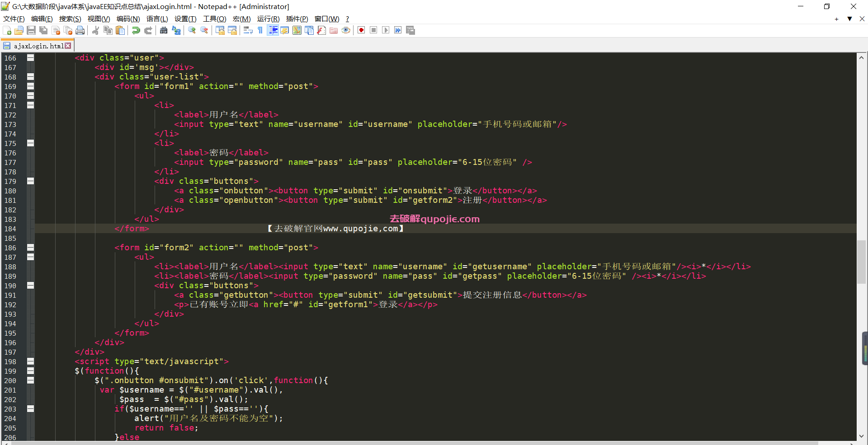The height and width of the screenshot is (445, 868).
Task: Collapse the user-list div at line 168
Action: click(30, 77)
